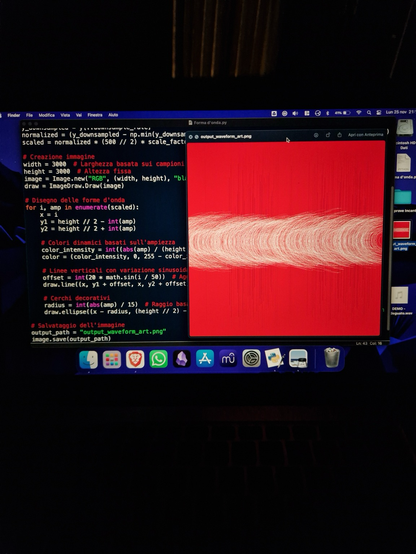
Task: Open Brave browser in the dock
Action: pos(135,359)
